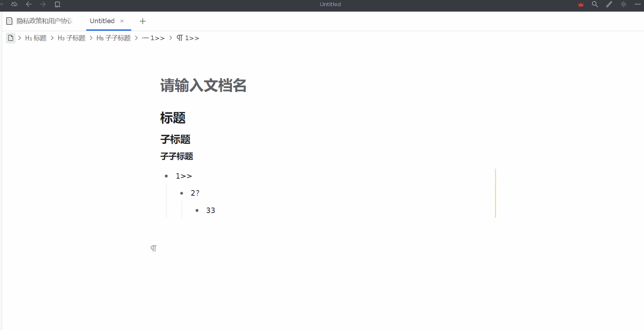Click the paragraph block icon in the gutter

(x=153, y=248)
